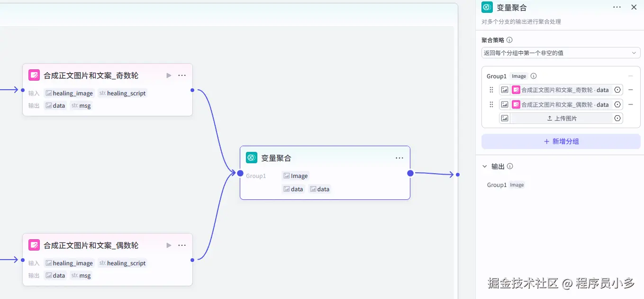Click the variable selector circle beside 奇数轮·data
Viewport: 644px width, 299px height.
(x=617, y=90)
